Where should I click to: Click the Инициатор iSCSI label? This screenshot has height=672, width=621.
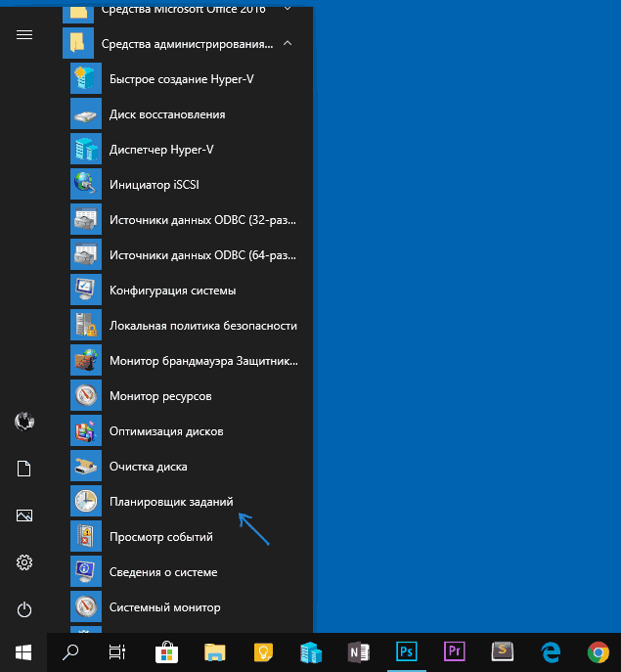155,185
